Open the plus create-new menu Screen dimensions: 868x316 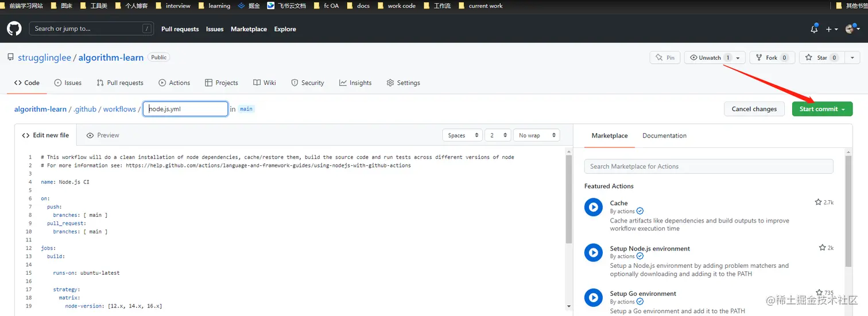coord(832,29)
